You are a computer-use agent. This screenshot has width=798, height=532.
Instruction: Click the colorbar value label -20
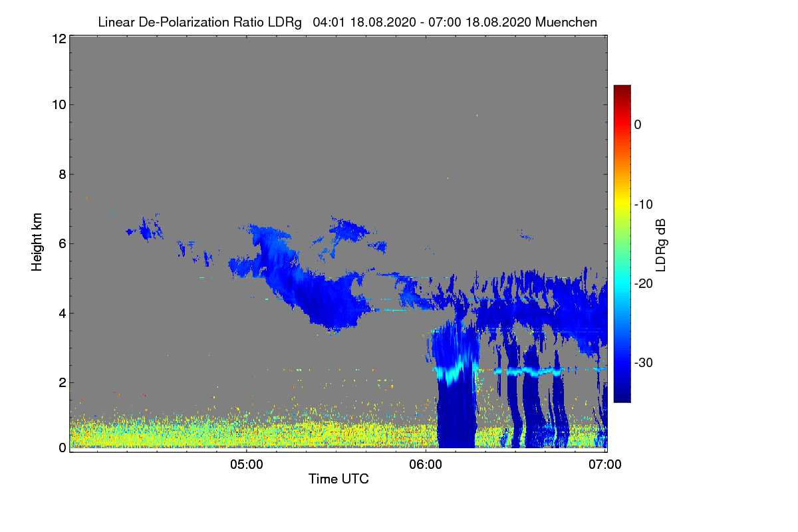tap(643, 283)
